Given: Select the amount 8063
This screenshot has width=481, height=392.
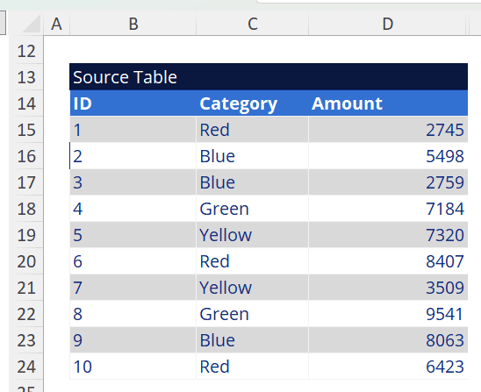Looking at the screenshot, I should coord(388,340).
